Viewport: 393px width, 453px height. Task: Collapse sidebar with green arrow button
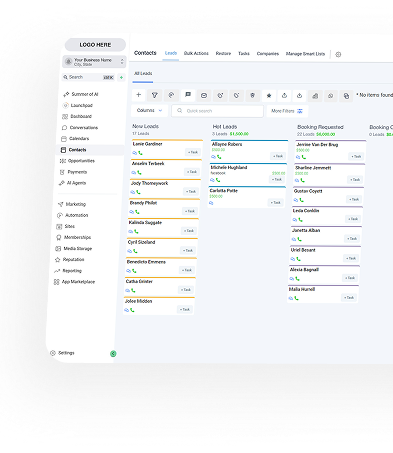(113, 354)
